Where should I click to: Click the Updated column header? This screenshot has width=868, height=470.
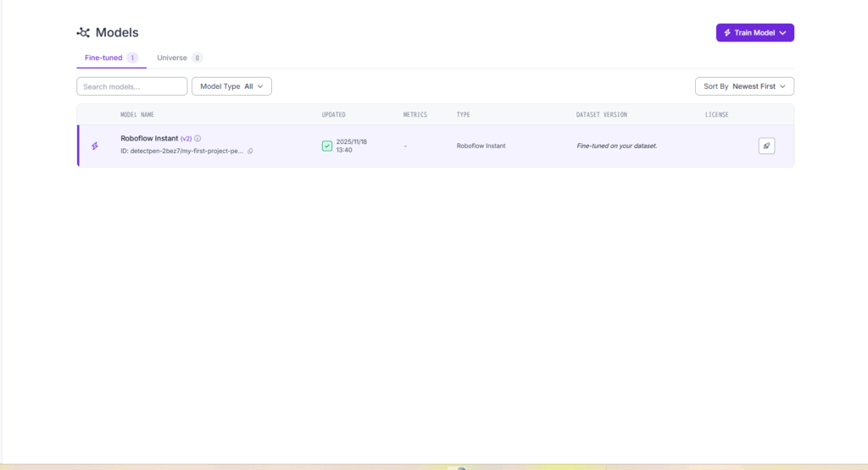click(x=333, y=114)
